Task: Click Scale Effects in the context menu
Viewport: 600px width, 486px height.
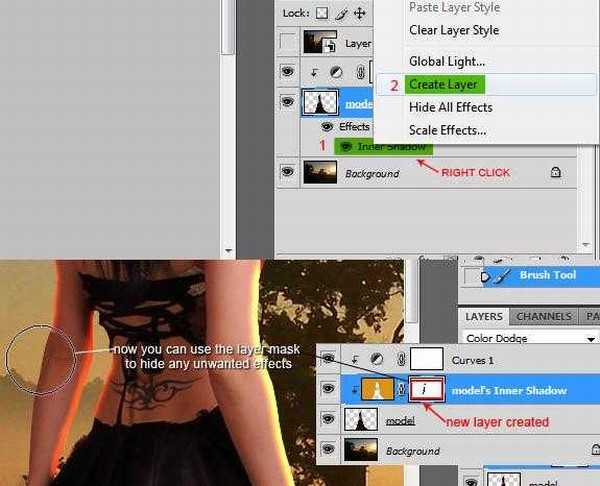Action: [447, 130]
